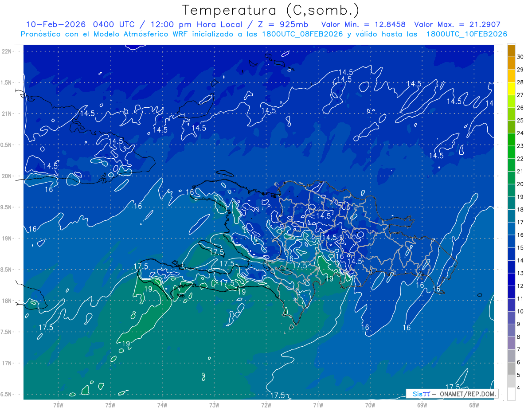Click the color scale label 12
The height and width of the screenshot is (411, 532).
point(520,286)
